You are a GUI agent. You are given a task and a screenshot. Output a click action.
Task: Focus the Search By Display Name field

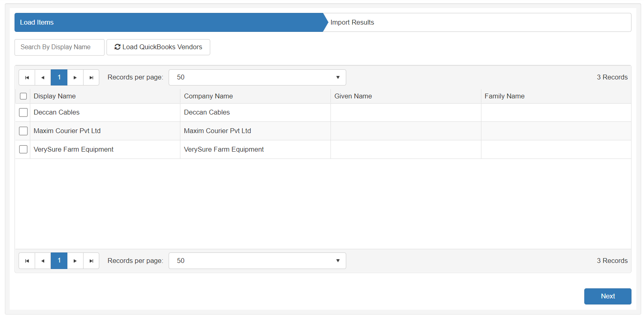click(59, 47)
